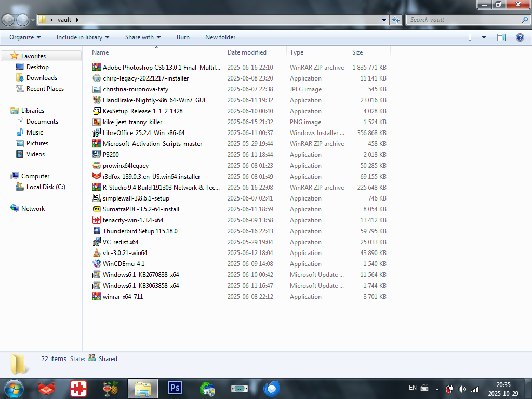Refresh the vault folder view
The image size is (532, 399).
coord(396,20)
